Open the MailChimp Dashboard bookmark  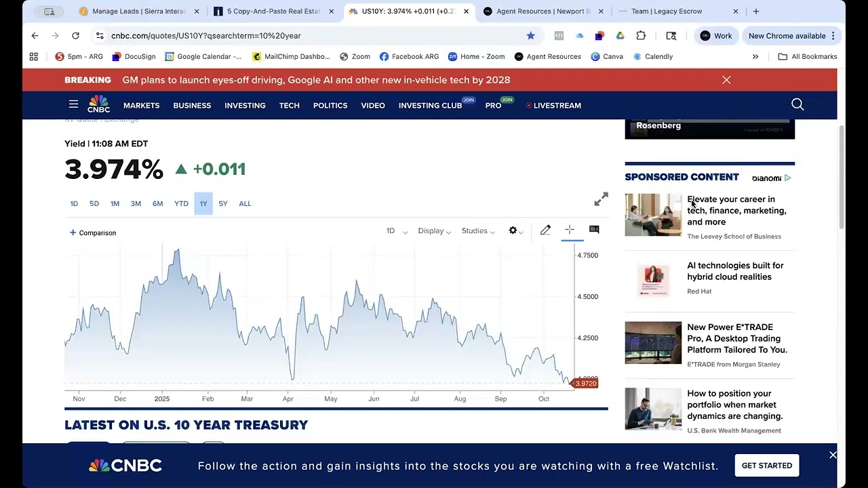291,56
